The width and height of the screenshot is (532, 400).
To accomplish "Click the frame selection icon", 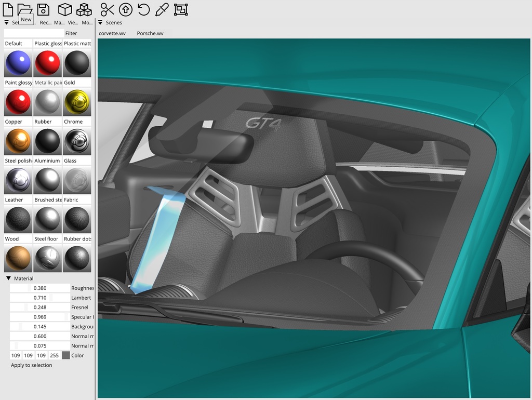I will click(181, 9).
